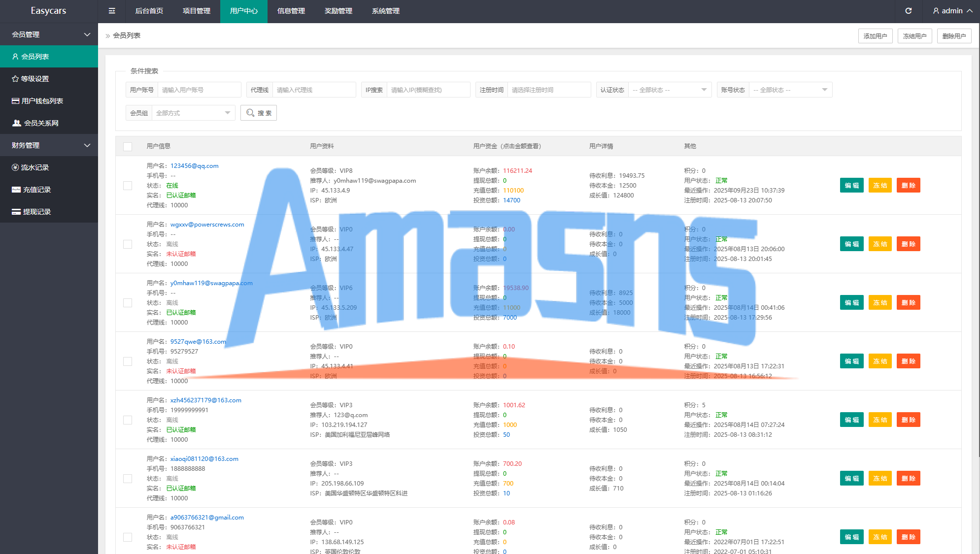Open 提现记录 with the card icon
The image size is (980, 554).
(16, 212)
